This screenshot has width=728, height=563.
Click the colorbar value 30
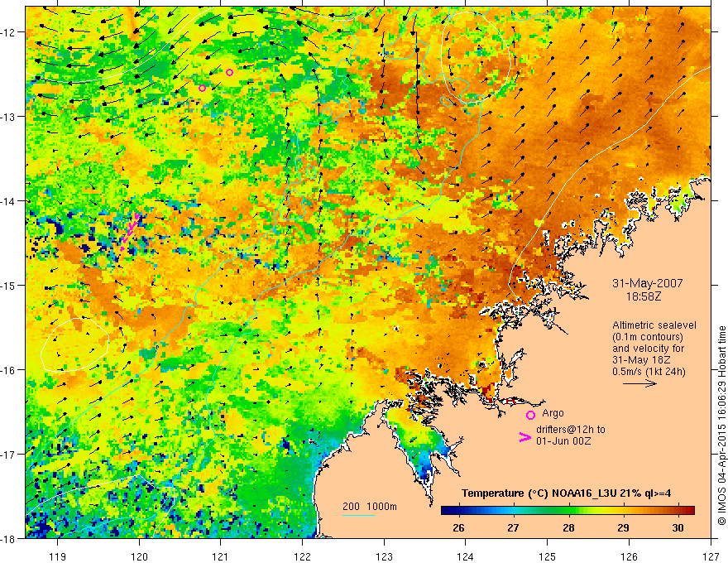coord(678,527)
